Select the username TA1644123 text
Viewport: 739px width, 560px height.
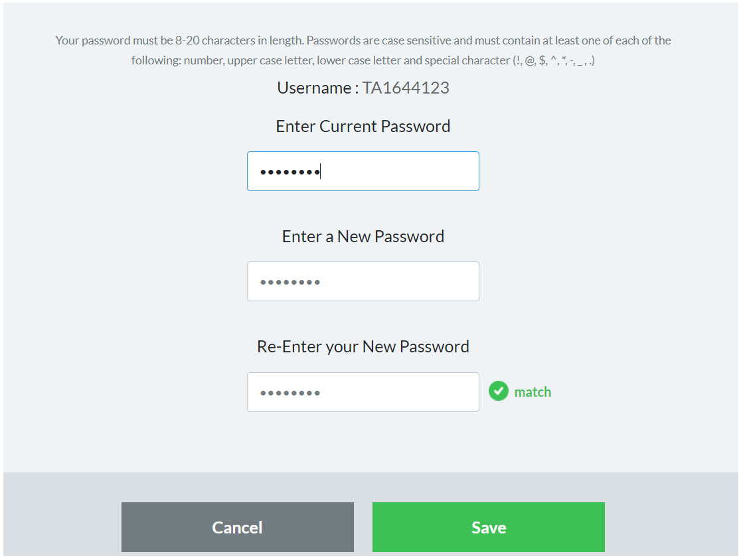[x=406, y=87]
